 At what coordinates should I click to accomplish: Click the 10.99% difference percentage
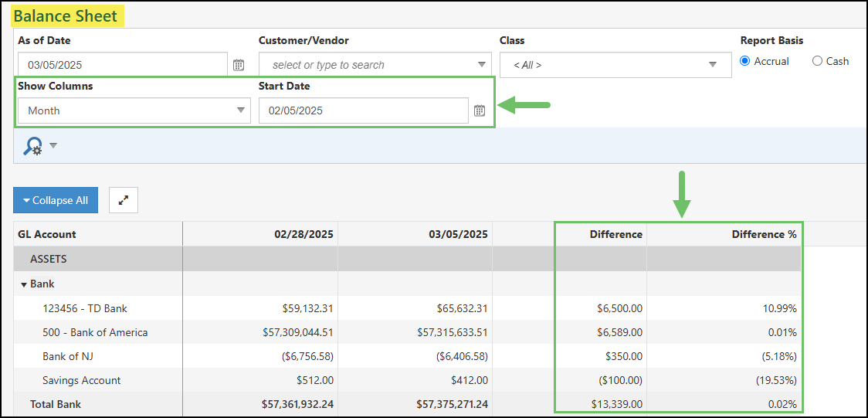pos(780,308)
